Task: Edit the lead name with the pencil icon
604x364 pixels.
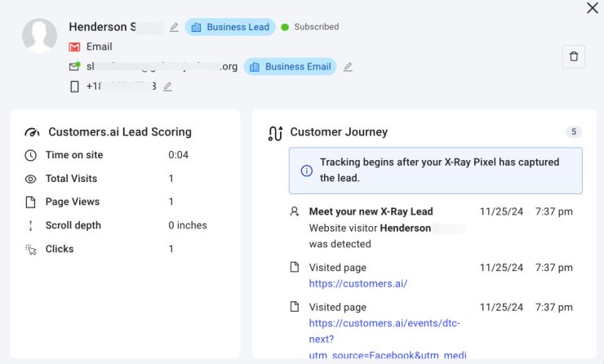Action: (174, 27)
